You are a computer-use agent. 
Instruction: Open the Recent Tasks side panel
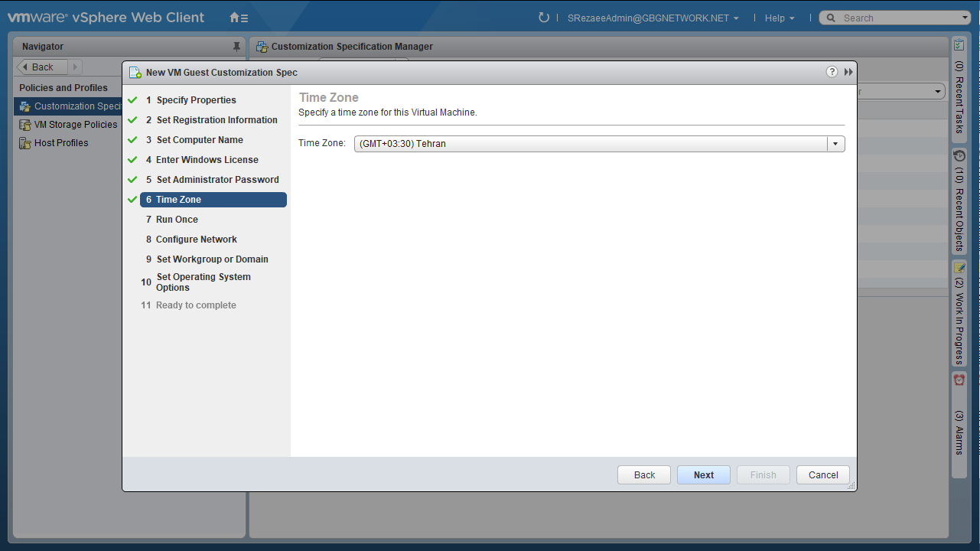pos(959,89)
